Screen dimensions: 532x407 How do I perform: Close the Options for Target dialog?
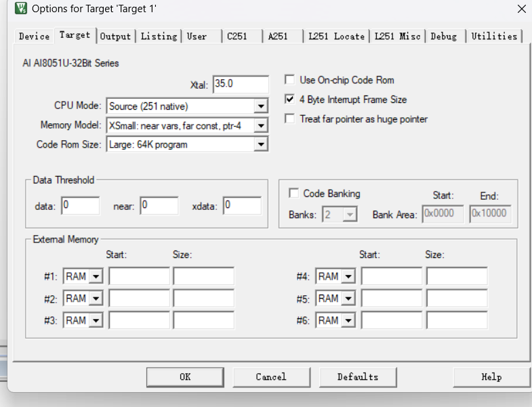(522, 9)
